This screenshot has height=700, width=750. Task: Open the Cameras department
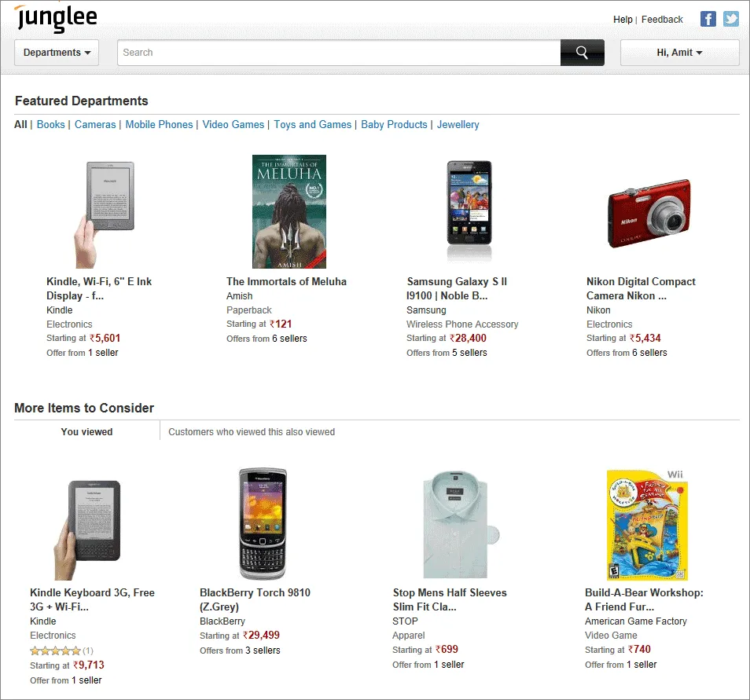point(95,124)
